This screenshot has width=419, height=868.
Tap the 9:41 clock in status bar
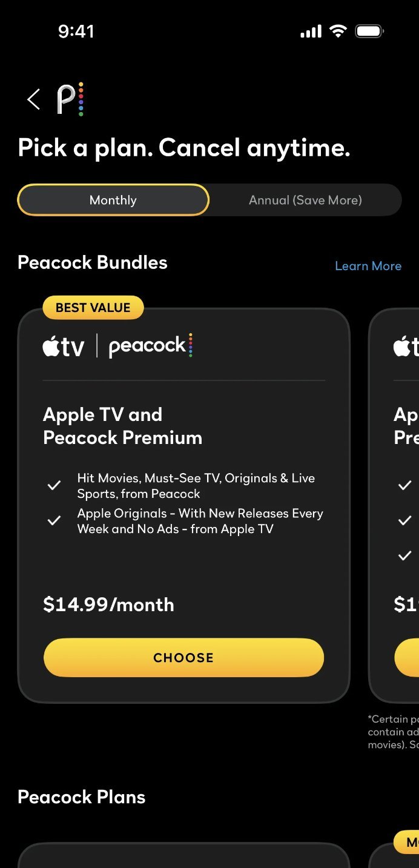76,31
